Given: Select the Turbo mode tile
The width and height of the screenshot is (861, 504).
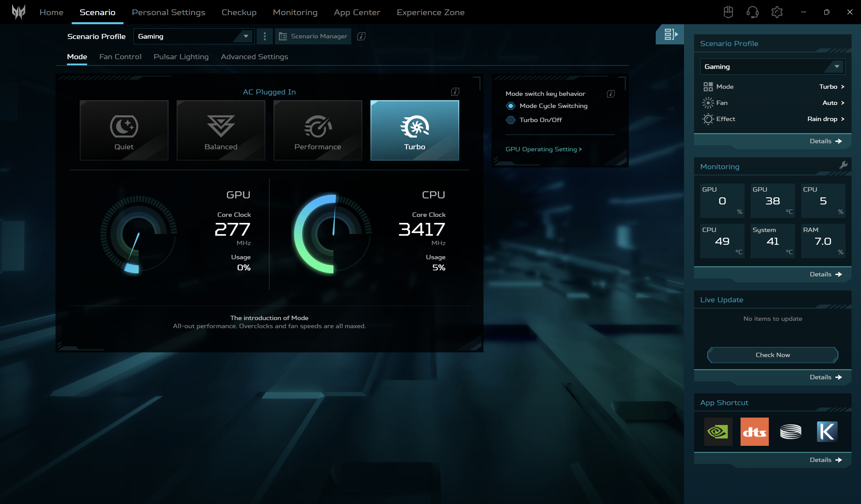Looking at the screenshot, I should (415, 130).
